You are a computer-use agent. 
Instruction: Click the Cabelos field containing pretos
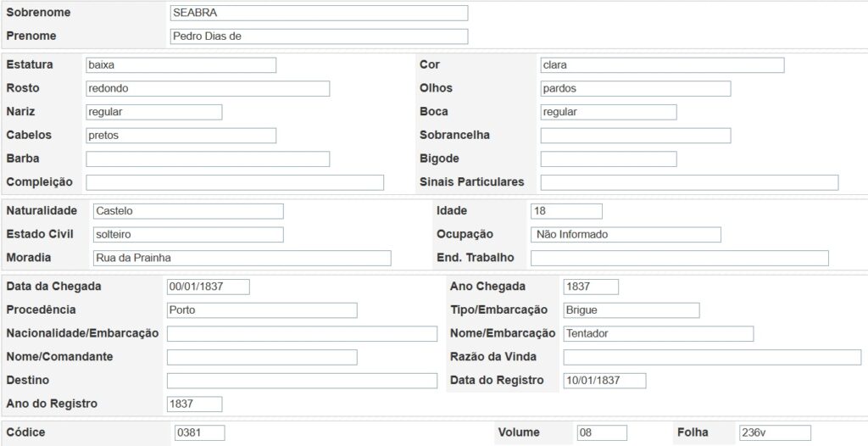point(181,136)
